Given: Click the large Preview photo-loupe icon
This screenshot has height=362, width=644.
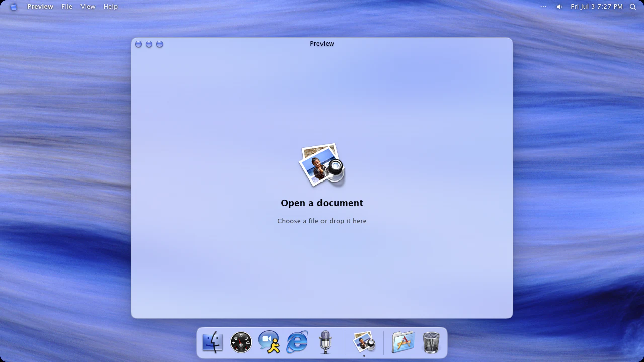Looking at the screenshot, I should [x=322, y=165].
